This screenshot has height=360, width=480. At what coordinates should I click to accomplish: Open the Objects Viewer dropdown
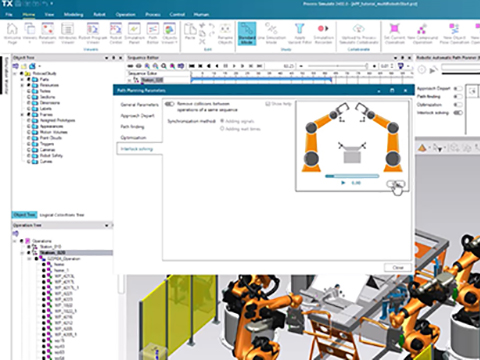point(169,33)
